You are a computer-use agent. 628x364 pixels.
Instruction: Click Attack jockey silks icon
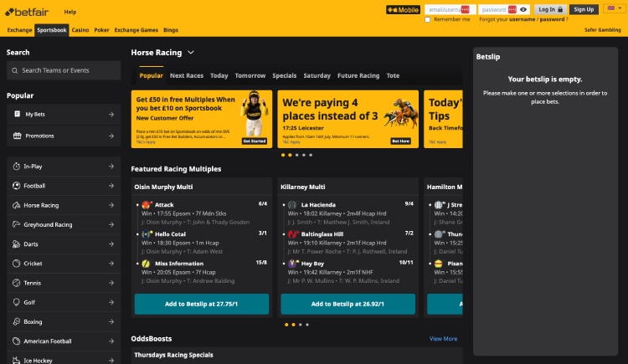(x=147, y=205)
